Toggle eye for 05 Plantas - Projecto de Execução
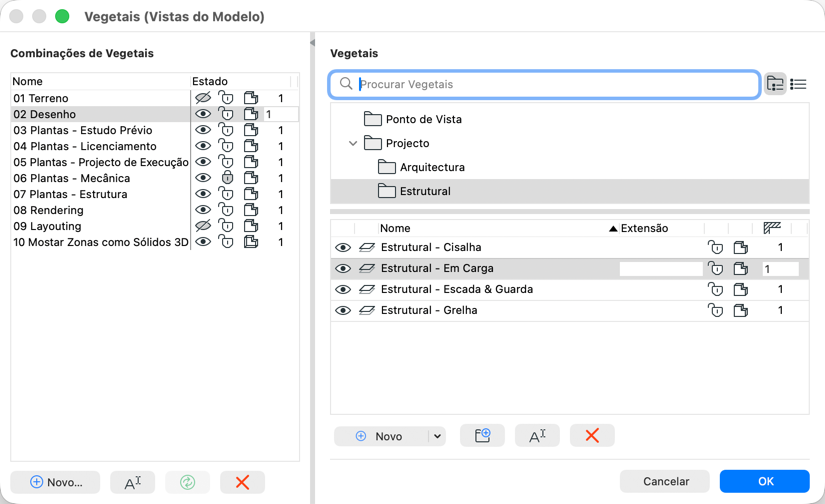This screenshot has height=504, width=825. click(203, 162)
